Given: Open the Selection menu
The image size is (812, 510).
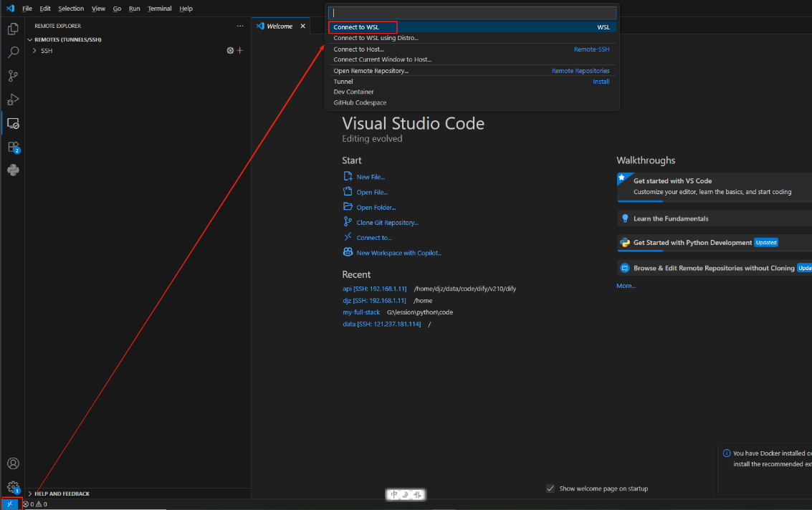Looking at the screenshot, I should (x=71, y=9).
